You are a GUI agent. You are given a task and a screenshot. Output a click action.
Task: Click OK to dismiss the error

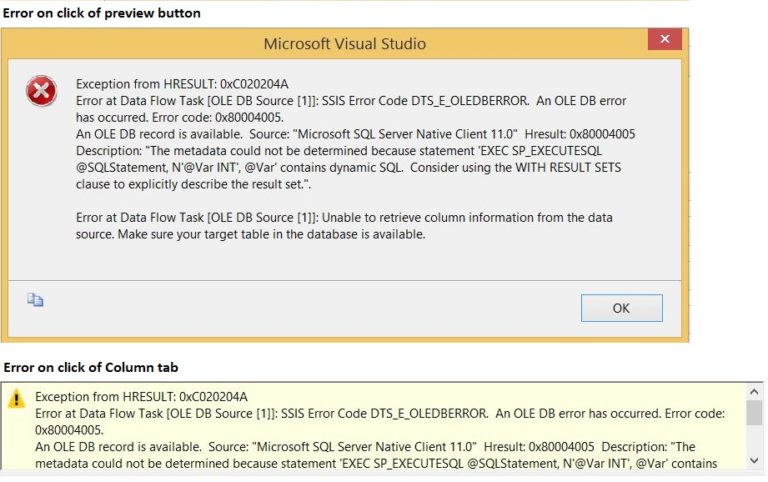(x=622, y=308)
